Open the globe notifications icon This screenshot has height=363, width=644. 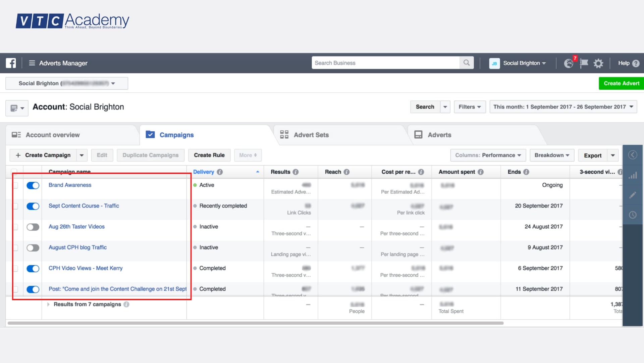point(569,63)
